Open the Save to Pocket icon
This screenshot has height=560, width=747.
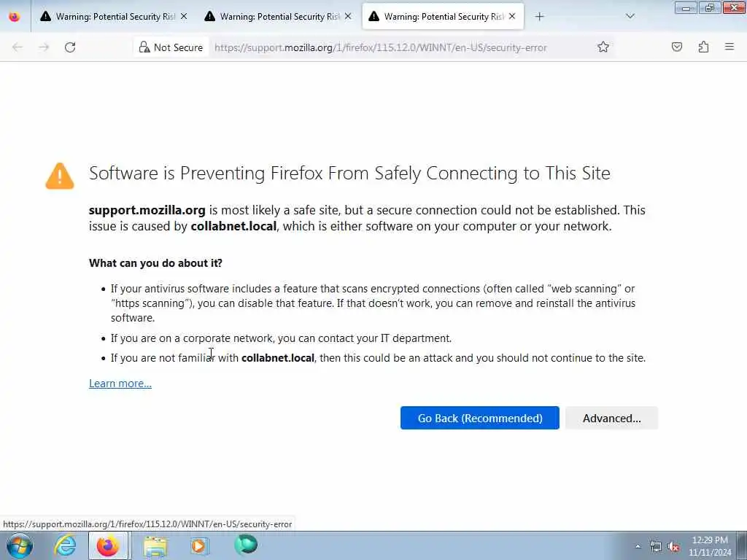pos(677,47)
